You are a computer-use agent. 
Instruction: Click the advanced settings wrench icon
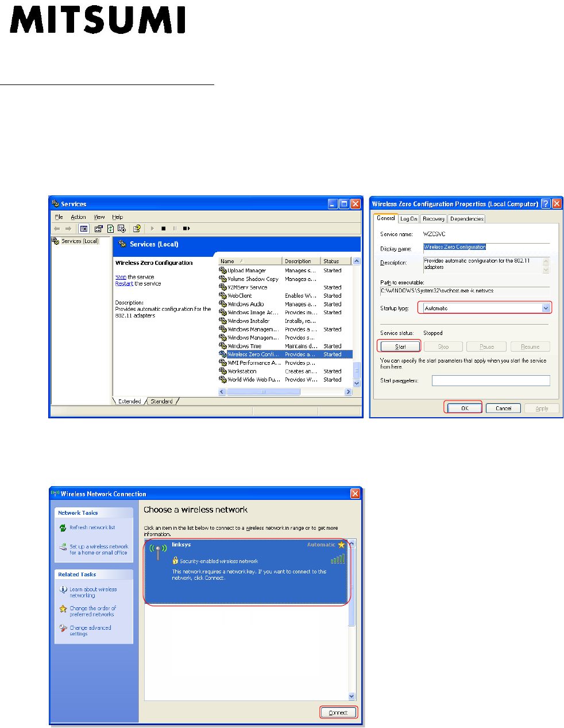pos(63,628)
